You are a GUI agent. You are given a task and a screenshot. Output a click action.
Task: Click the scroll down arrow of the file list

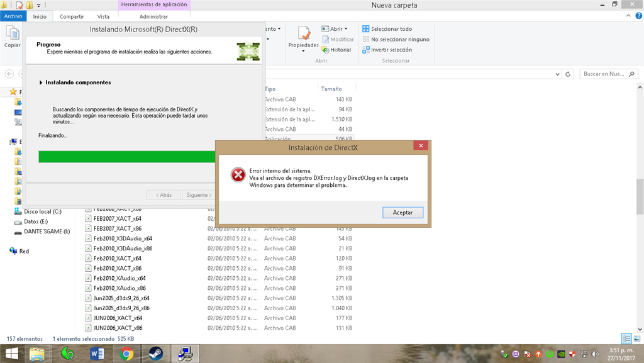640,329
